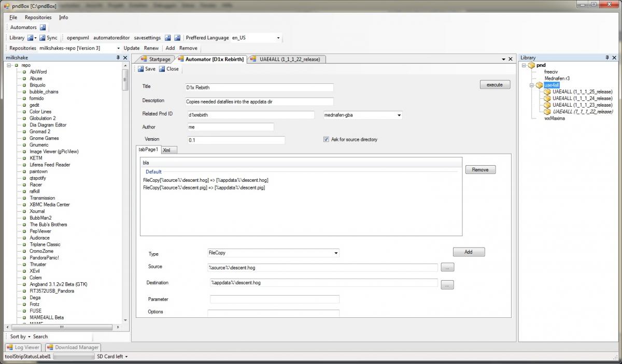Open the mednafen-gba combo box
Screen dimensions: 622x364
[x=399, y=115]
